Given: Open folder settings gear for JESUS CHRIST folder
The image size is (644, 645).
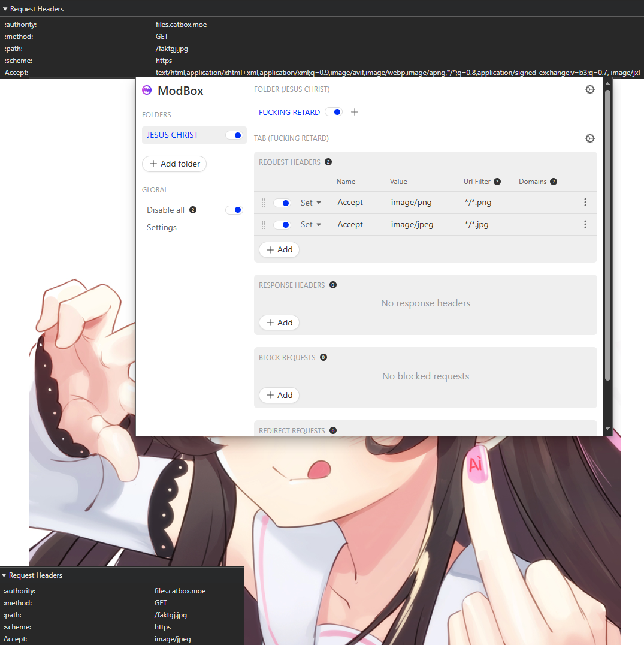Looking at the screenshot, I should coord(589,89).
